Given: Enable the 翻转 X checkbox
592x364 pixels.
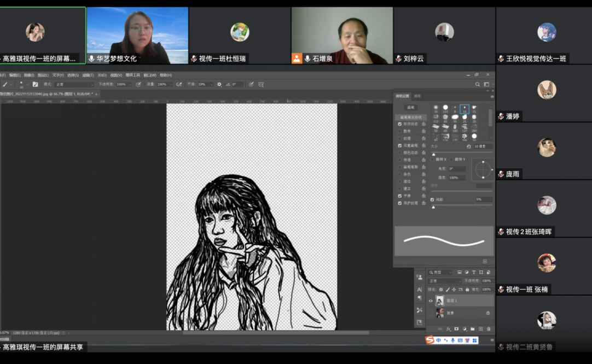Looking at the screenshot, I should 433,159.
